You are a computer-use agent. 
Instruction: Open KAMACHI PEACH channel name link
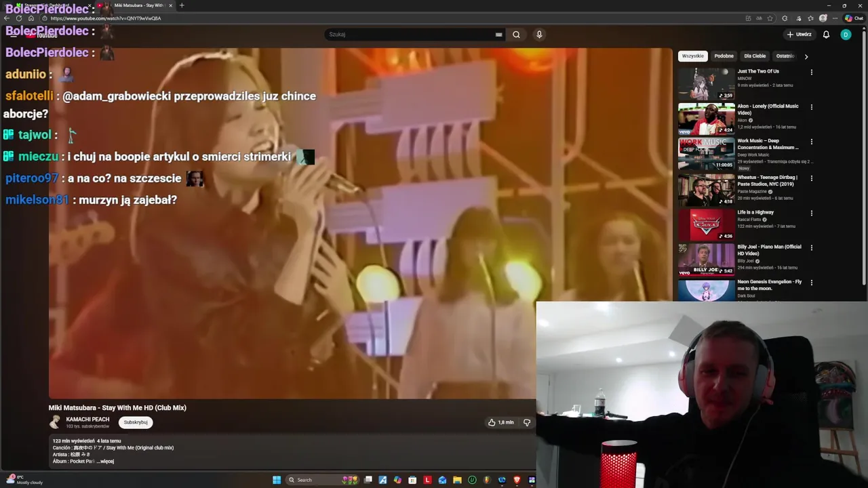tap(87, 420)
